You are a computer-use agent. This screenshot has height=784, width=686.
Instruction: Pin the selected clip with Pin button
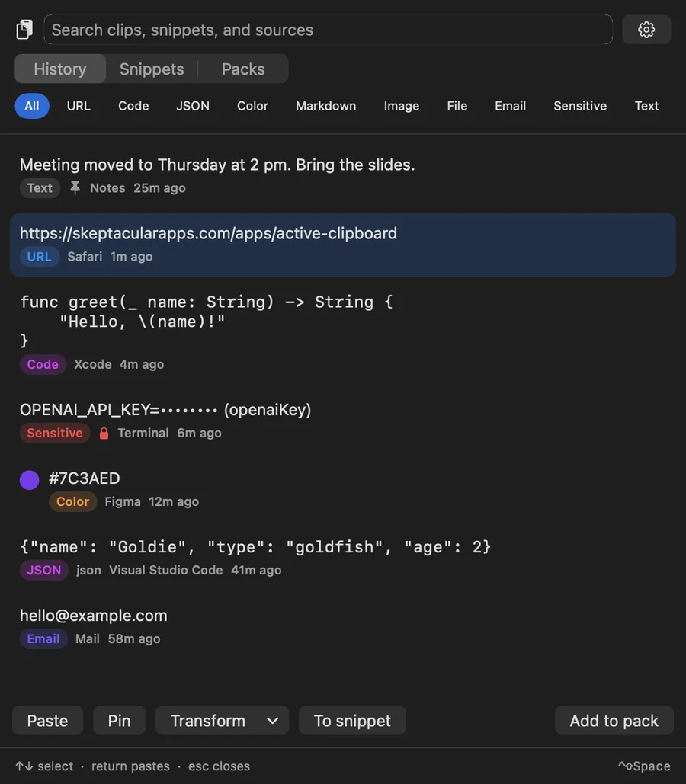point(119,721)
